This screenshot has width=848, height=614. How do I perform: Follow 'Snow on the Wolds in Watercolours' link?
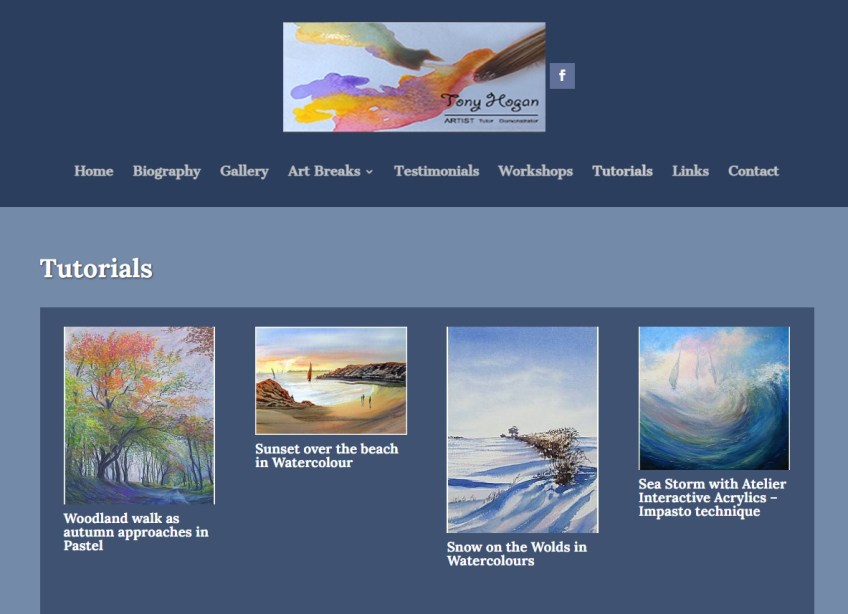point(516,554)
